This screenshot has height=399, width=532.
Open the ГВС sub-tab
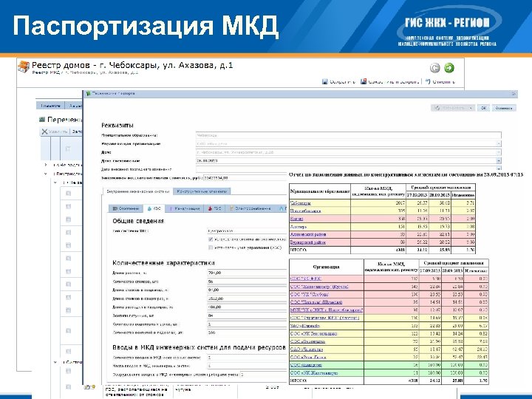(x=215, y=208)
